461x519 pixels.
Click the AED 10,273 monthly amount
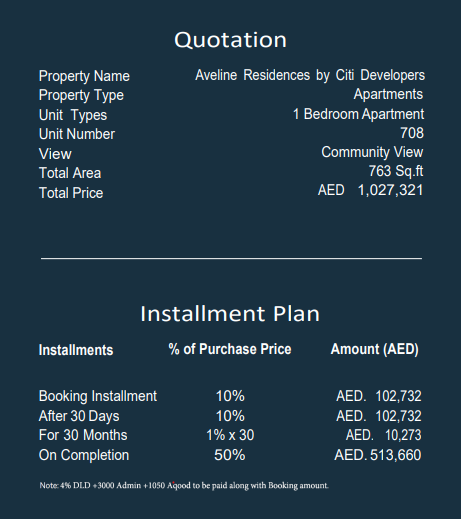(384, 435)
